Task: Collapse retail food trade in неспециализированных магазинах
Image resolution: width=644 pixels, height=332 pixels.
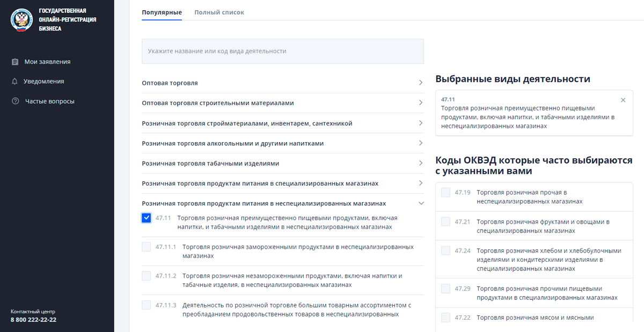Action: (282, 203)
